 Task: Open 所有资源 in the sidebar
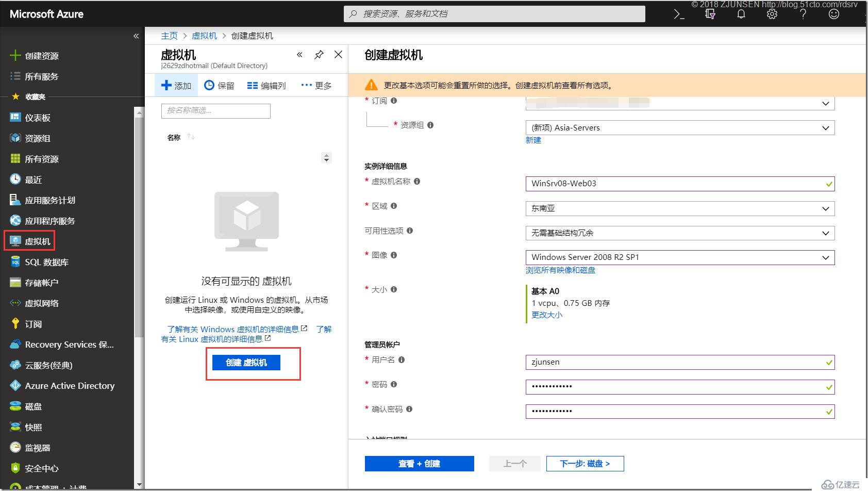click(x=35, y=159)
